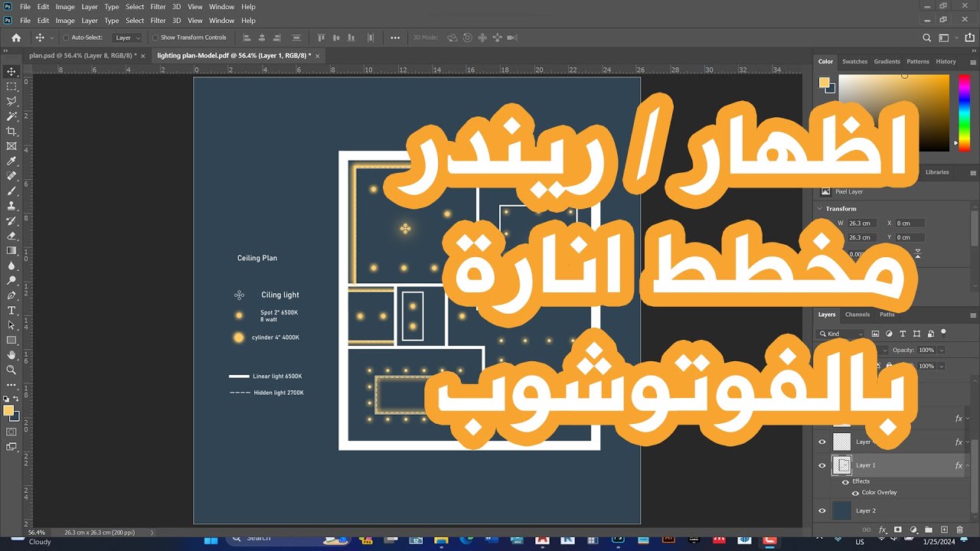The image size is (980, 551).
Task: Switch to the Paths tab
Action: click(887, 315)
